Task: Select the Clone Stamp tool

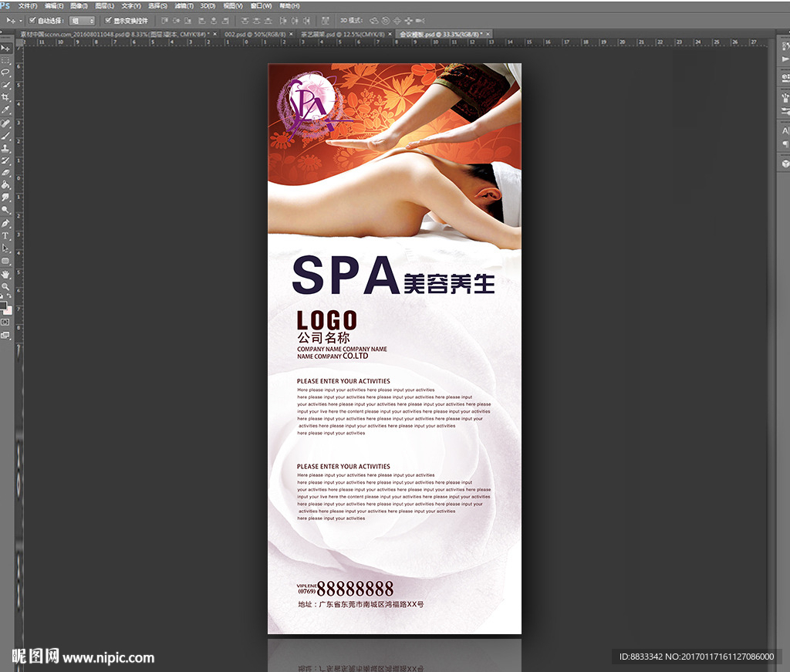Action: click(5, 148)
